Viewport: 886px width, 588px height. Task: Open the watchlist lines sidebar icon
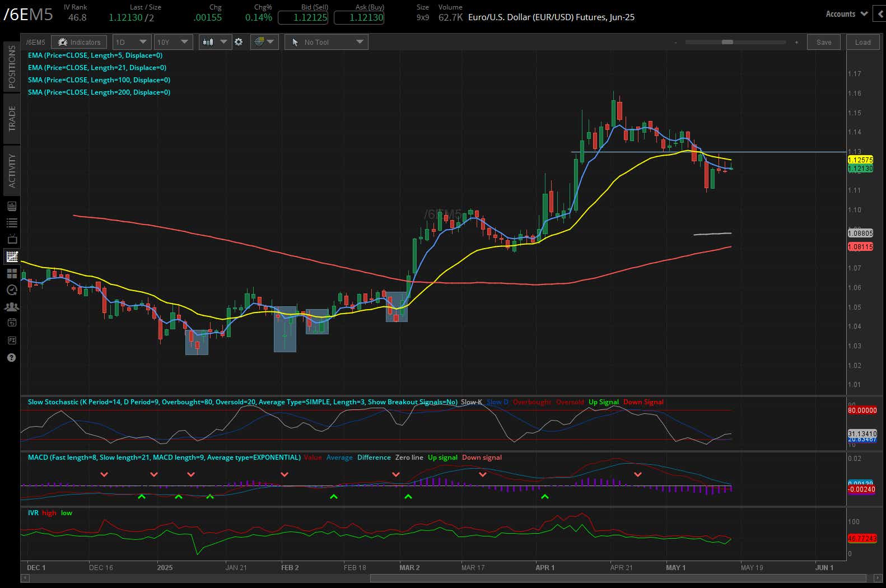(x=12, y=223)
